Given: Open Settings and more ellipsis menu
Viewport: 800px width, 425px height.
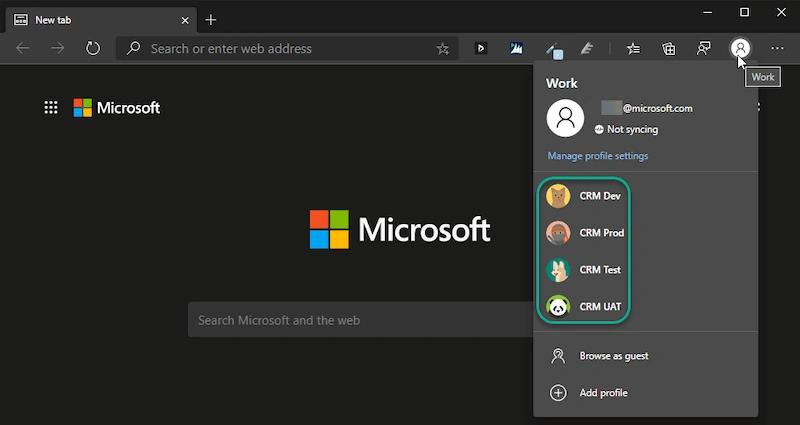Looking at the screenshot, I should [x=777, y=48].
